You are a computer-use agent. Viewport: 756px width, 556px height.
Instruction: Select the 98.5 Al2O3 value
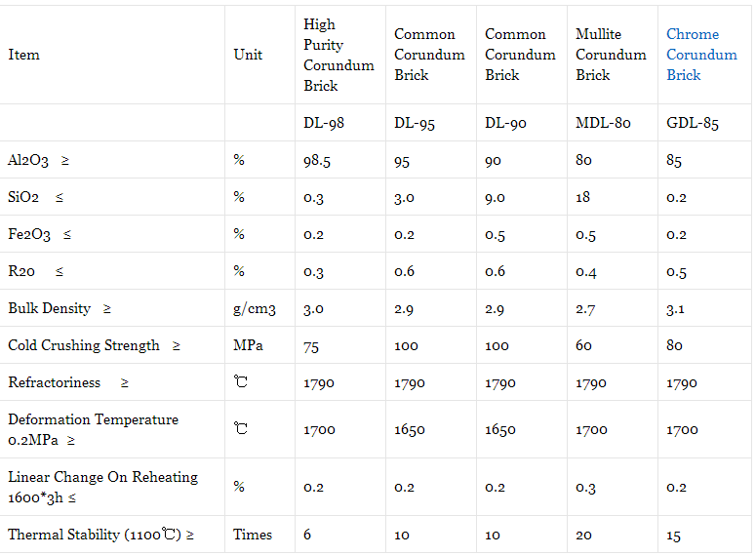[x=317, y=160]
